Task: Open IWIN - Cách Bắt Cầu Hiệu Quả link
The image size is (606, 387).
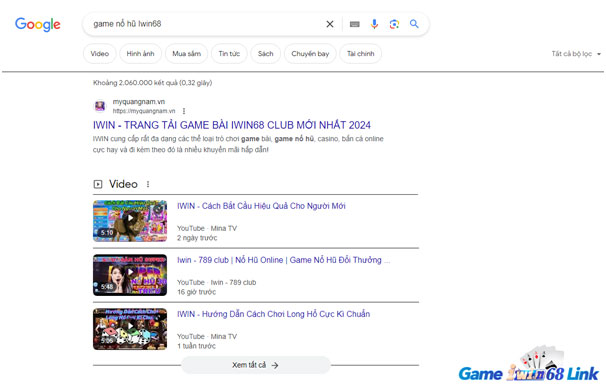Action: point(261,206)
